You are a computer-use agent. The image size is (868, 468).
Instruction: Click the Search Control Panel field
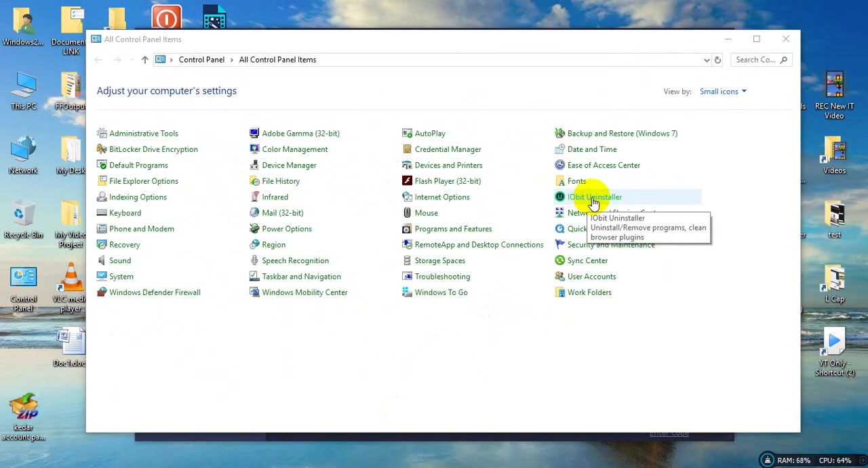761,60
